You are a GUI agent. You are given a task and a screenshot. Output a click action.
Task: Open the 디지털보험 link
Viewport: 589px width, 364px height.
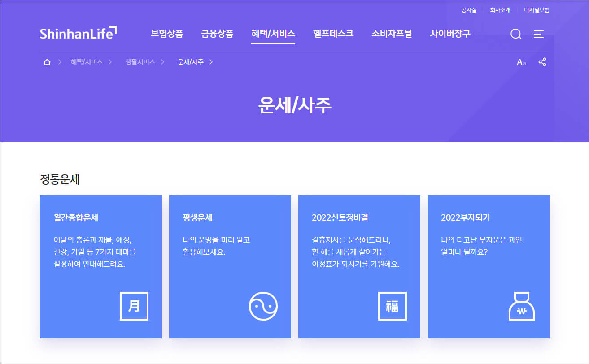(537, 9)
